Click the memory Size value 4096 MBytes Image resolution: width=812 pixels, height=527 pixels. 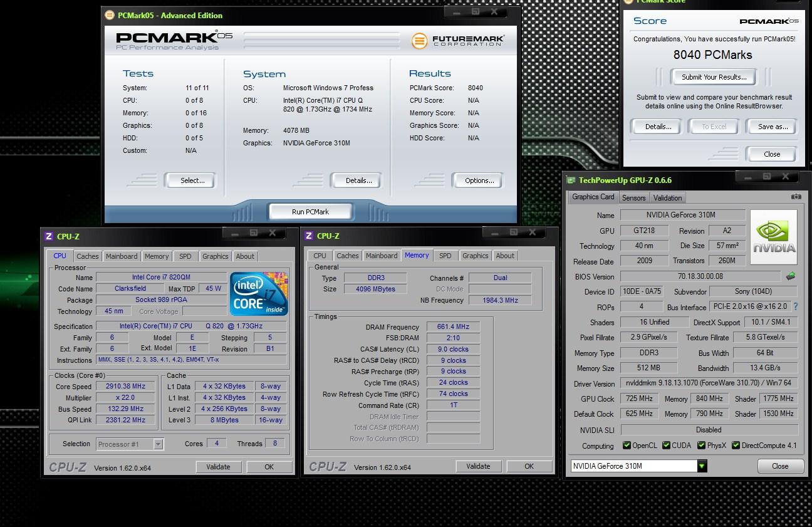[375, 290]
